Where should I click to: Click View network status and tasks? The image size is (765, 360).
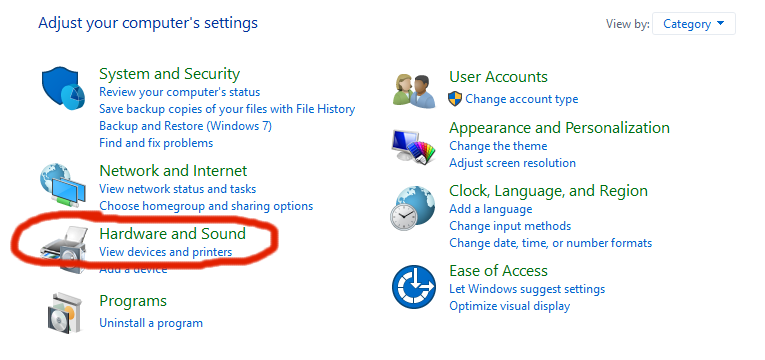click(x=178, y=189)
